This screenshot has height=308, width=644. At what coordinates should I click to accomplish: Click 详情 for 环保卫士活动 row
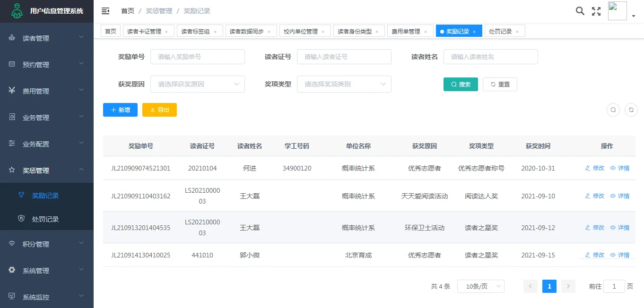pos(620,228)
